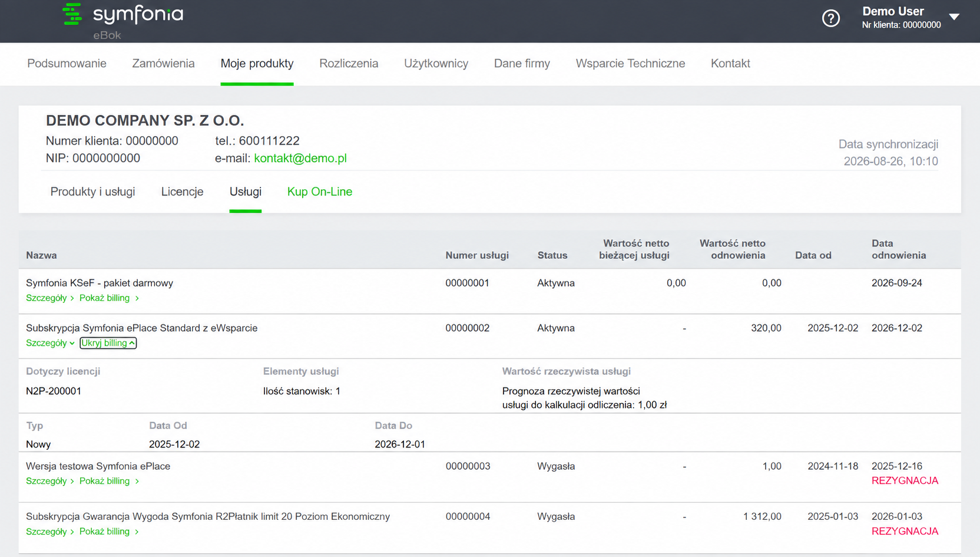This screenshot has height=557, width=980.
Task: Click the renewal value 1 312,00
Action: point(762,517)
